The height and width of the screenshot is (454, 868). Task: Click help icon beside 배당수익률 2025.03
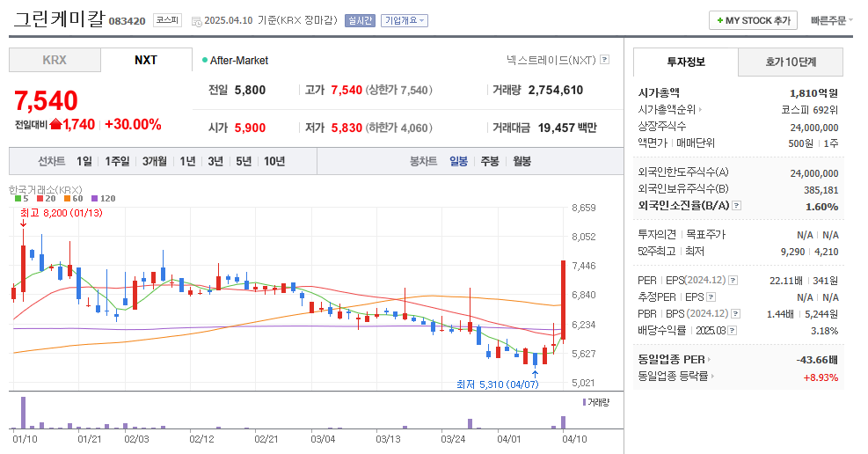pos(733,331)
